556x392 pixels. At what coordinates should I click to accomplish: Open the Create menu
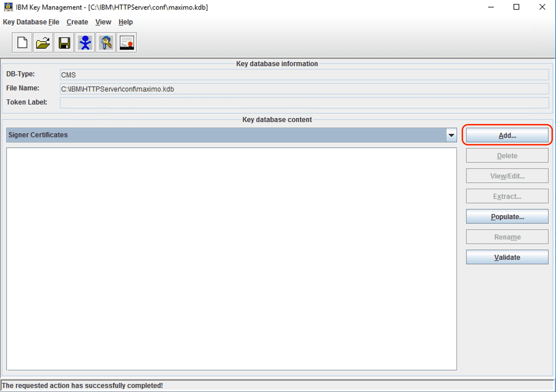click(x=77, y=22)
